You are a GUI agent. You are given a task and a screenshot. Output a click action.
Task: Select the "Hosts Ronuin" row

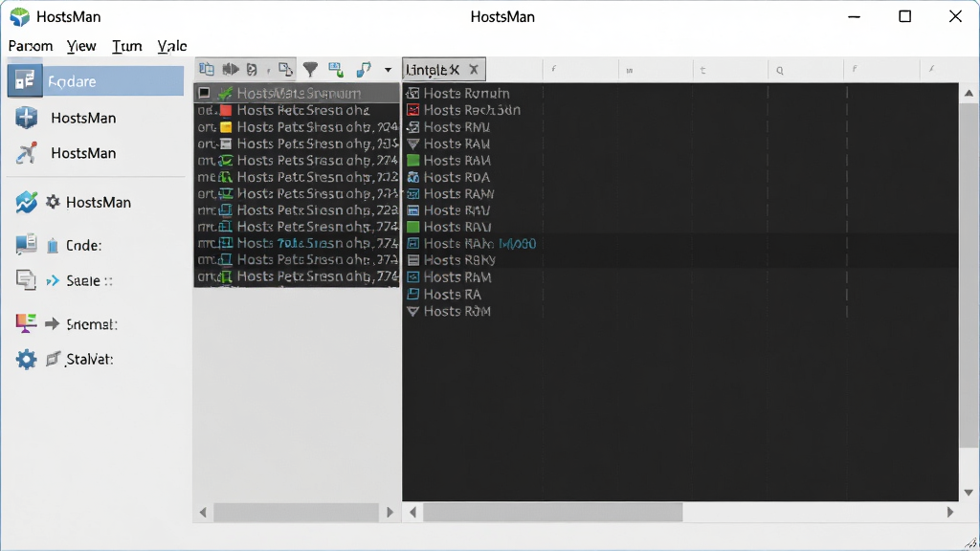[x=466, y=93]
